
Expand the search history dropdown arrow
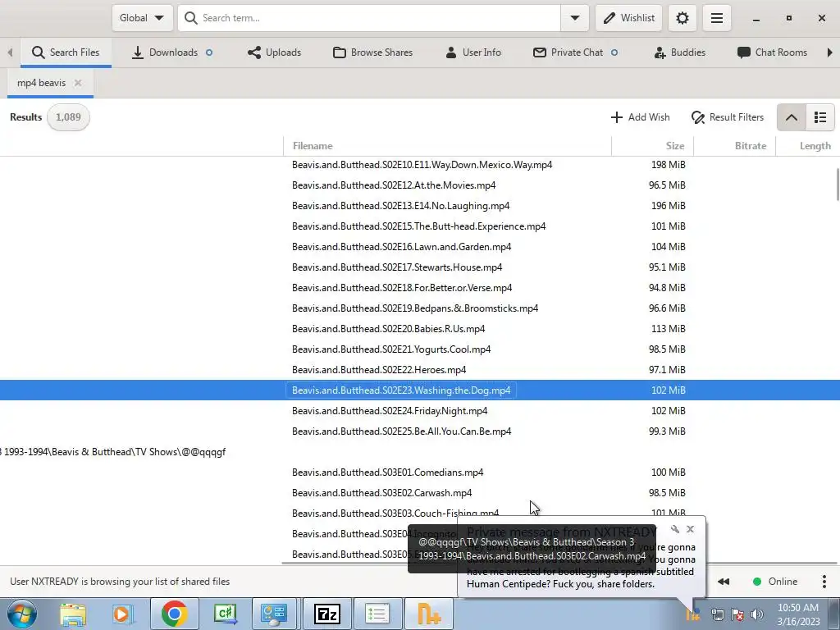click(575, 18)
